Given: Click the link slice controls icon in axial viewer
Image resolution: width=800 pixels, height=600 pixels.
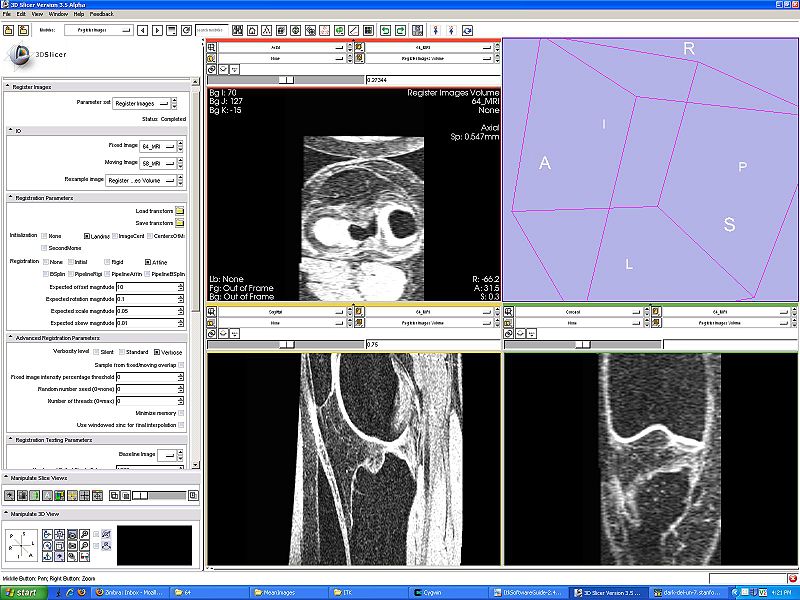Looking at the screenshot, I should coord(212,69).
